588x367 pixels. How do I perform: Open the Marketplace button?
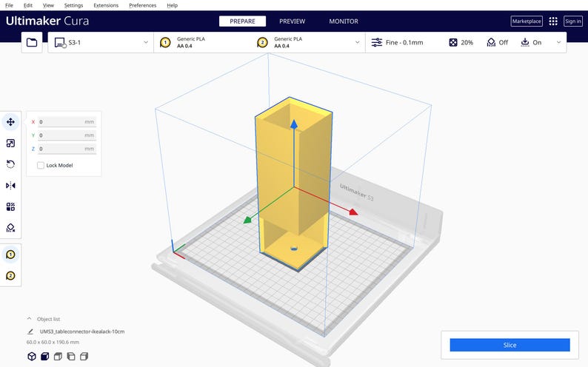click(527, 21)
